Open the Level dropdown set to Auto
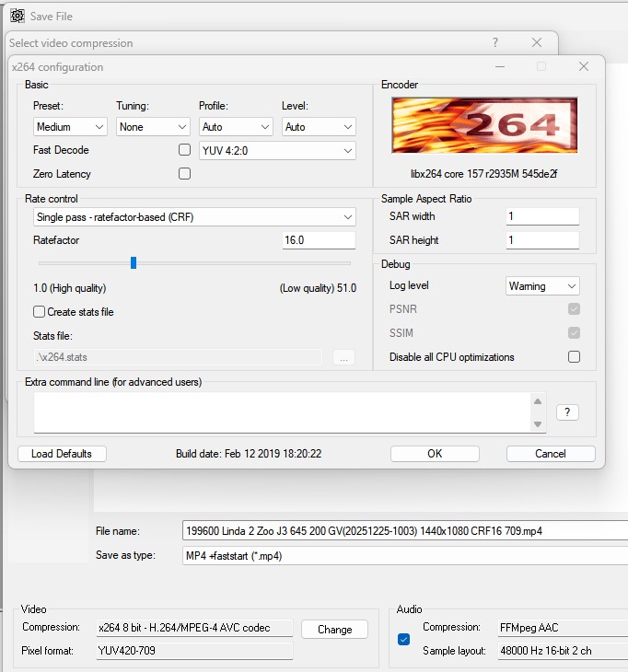The width and height of the screenshot is (628, 672). coord(319,127)
